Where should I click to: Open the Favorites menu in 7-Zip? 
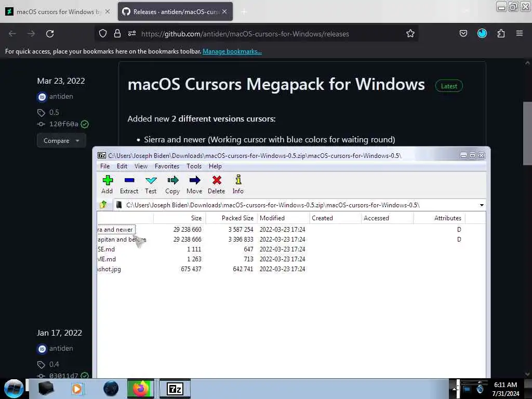tap(167, 166)
